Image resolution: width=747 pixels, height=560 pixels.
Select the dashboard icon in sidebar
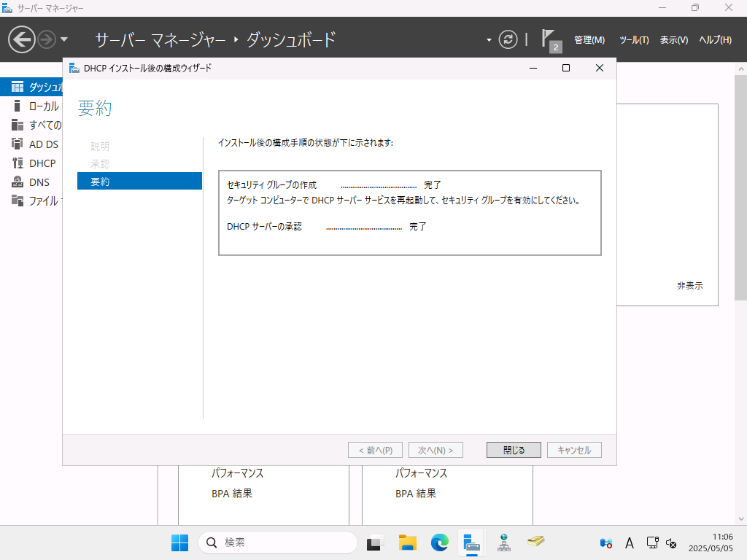pyautogui.click(x=18, y=87)
